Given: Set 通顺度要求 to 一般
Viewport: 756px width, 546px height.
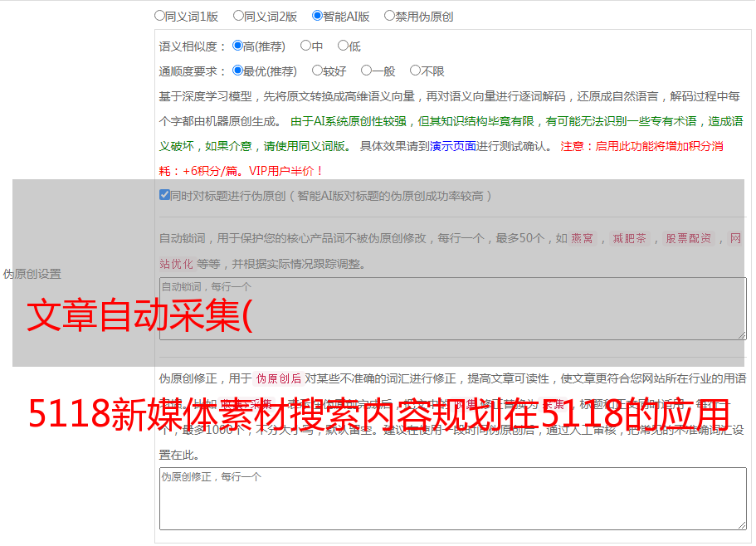Looking at the screenshot, I should pos(367,71).
